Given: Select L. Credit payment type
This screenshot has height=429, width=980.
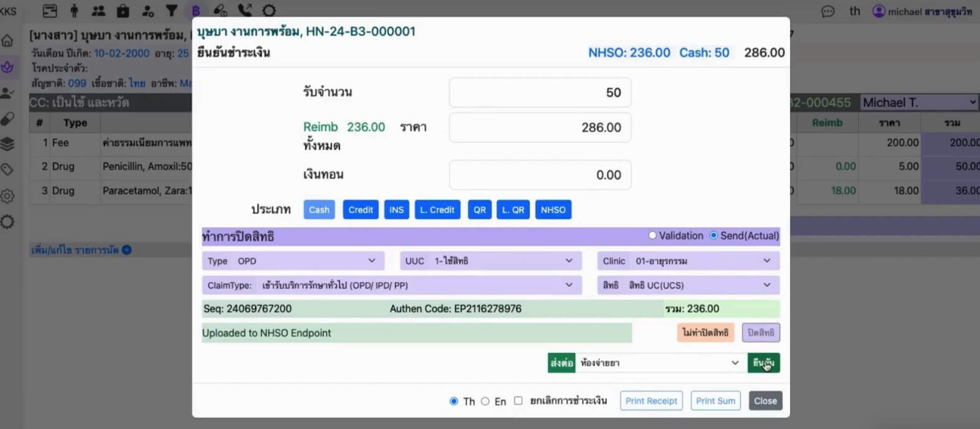Looking at the screenshot, I should [437, 210].
